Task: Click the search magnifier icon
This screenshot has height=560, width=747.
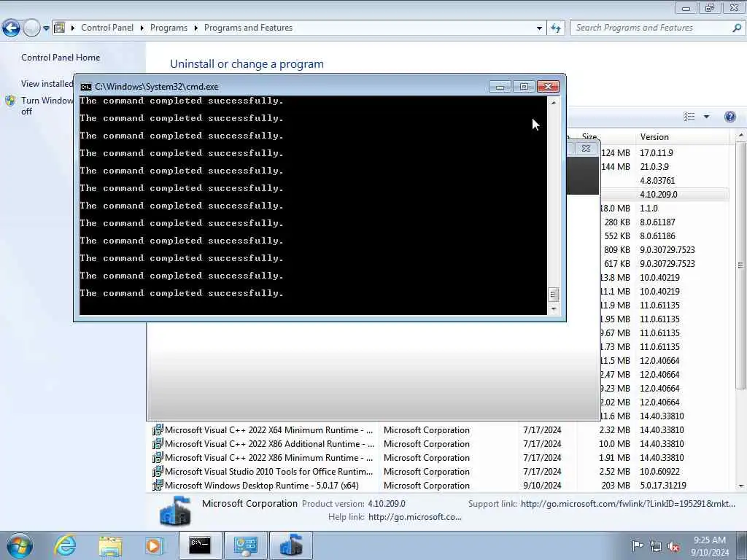Action: 737,28
